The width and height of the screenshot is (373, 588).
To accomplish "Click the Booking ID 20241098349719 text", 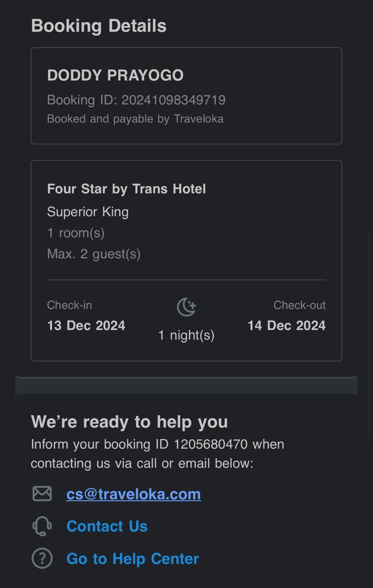I will point(136,100).
